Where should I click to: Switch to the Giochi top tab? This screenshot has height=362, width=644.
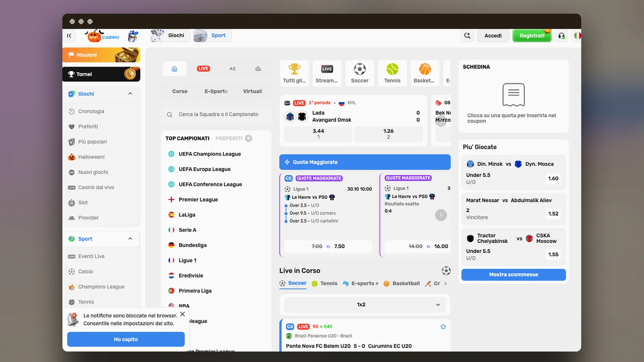point(170,35)
